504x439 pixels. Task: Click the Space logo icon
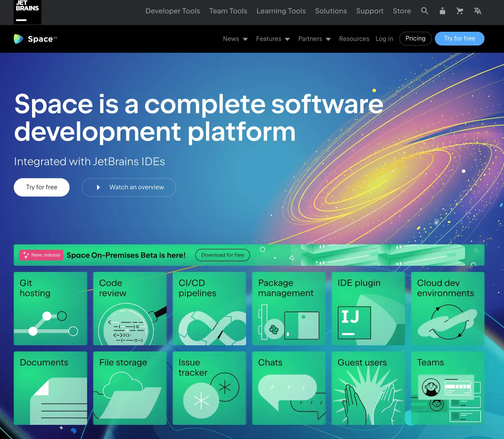(18, 39)
